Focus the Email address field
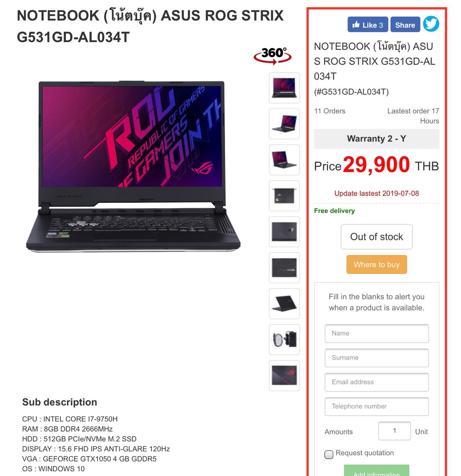Viewport: 461px width, 476px height. point(377,382)
